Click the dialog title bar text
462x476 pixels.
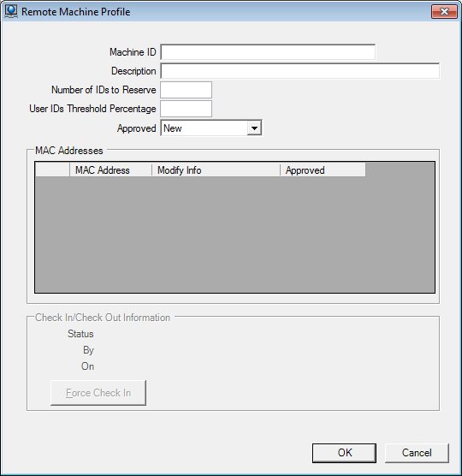76,12
